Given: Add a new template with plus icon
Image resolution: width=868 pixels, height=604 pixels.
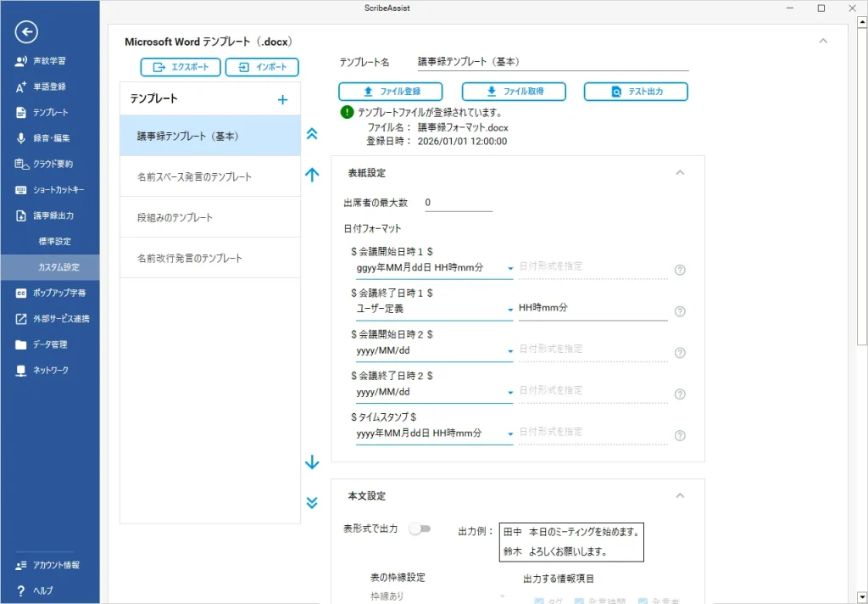Looking at the screenshot, I should 283,100.
